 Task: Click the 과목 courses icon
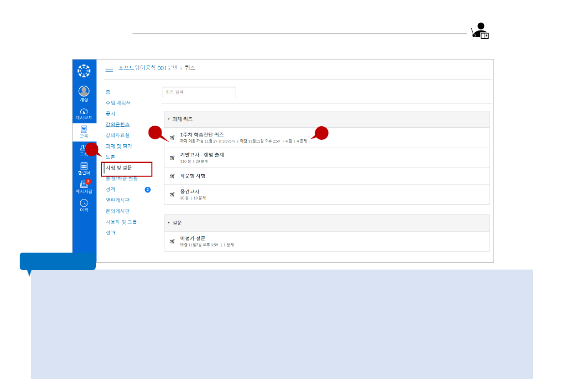coord(84,129)
